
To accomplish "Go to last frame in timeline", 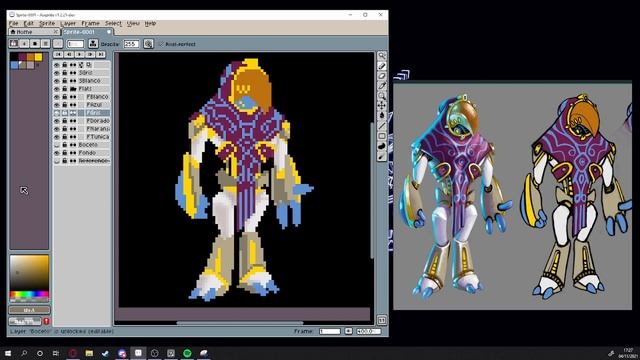I will tap(101, 54).
